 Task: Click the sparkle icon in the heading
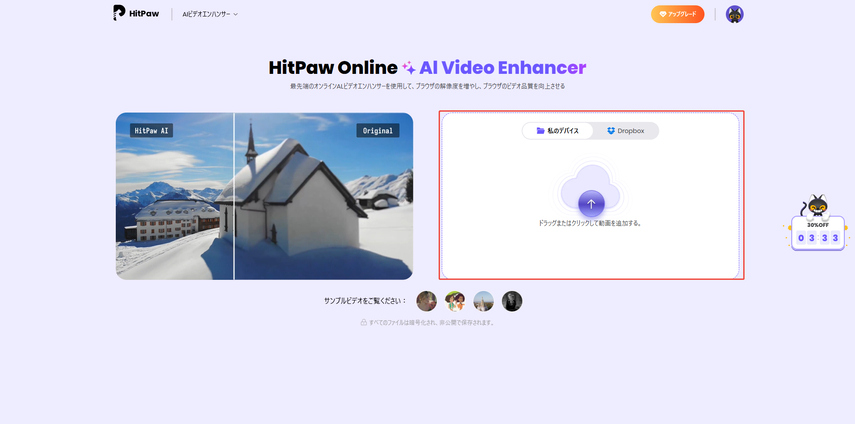coord(409,68)
